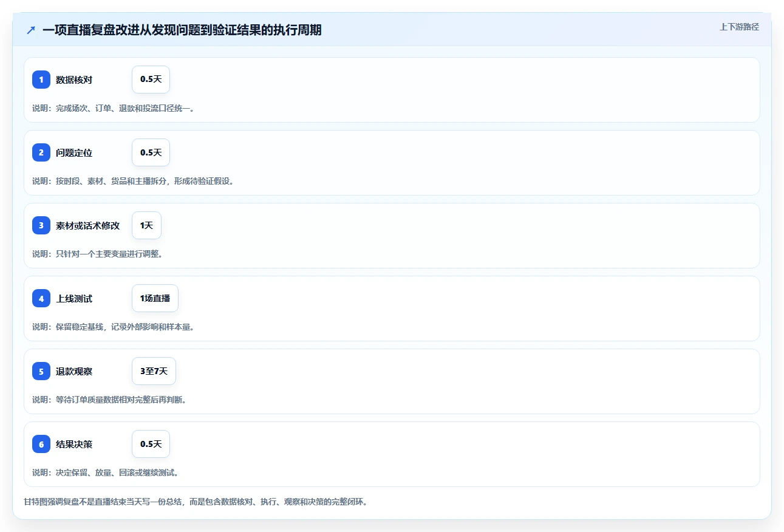This screenshot has width=784, height=532.
Task: Select the step 6 number badge
Action: click(x=41, y=444)
